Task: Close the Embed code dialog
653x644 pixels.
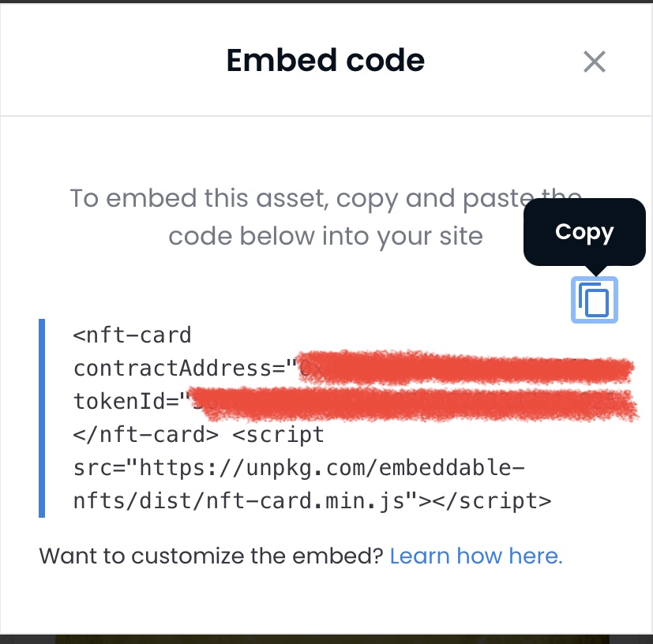Action: coord(595,62)
